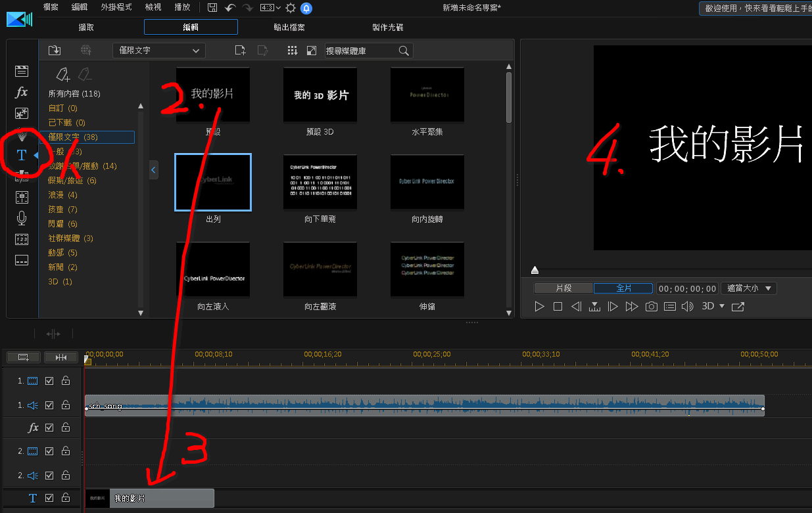Open the Subtitle Room sidebar icon
812x513 pixels.
22,260
